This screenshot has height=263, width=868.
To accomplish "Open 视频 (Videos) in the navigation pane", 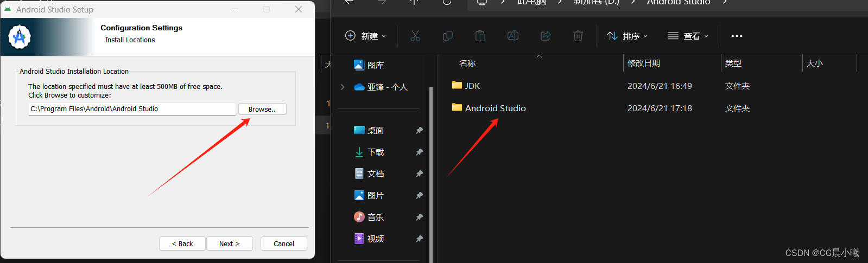I will point(376,239).
